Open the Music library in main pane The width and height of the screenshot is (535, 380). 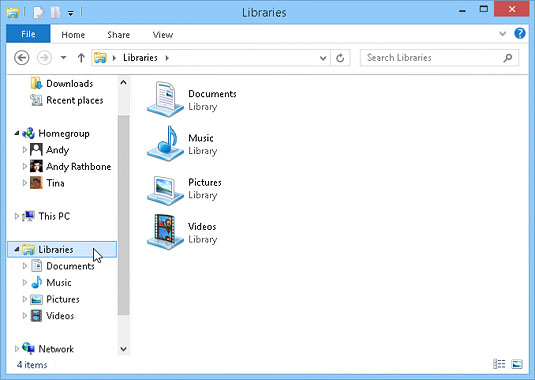point(181,144)
